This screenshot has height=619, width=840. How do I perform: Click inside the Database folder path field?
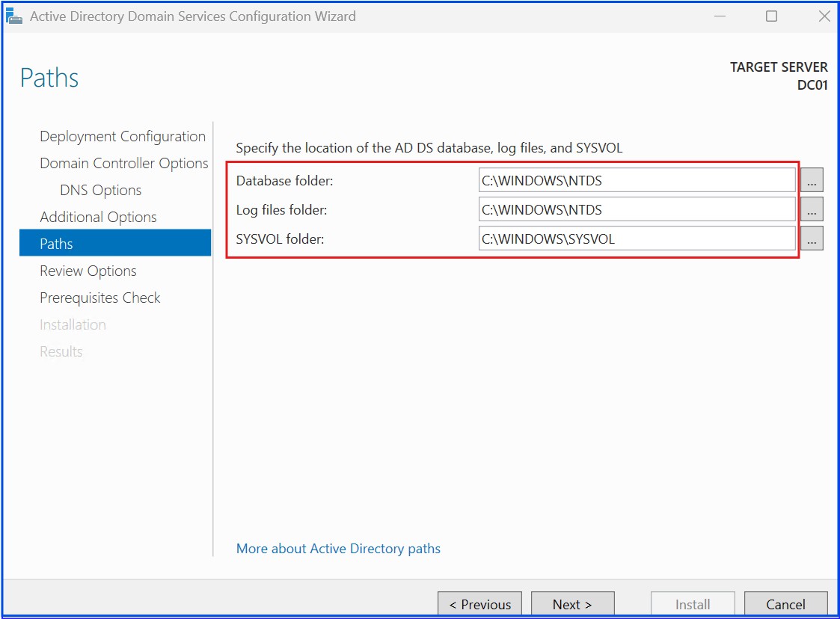point(636,179)
